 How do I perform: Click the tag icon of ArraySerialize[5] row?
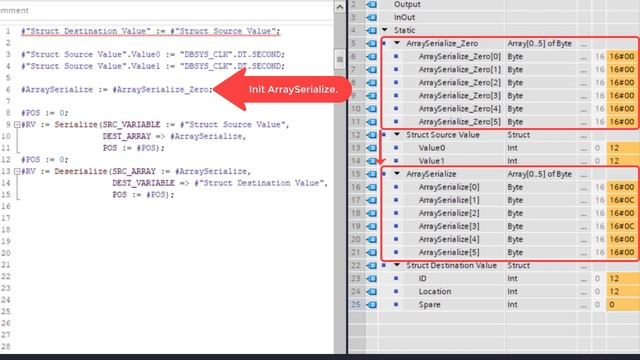[371, 253]
